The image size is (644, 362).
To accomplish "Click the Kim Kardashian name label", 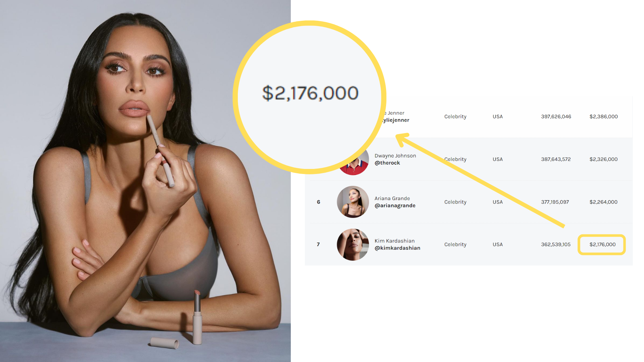I will coord(394,241).
